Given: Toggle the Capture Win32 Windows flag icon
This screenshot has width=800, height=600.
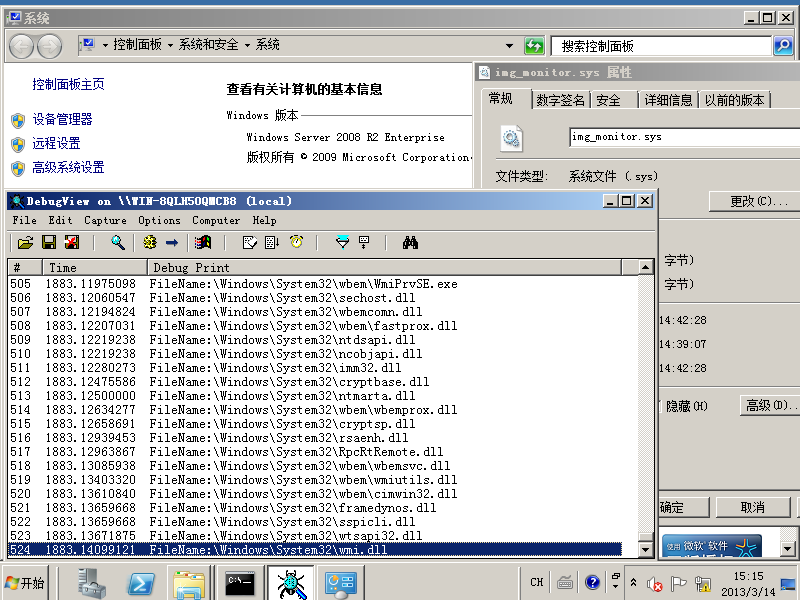Looking at the screenshot, I should click(x=203, y=242).
